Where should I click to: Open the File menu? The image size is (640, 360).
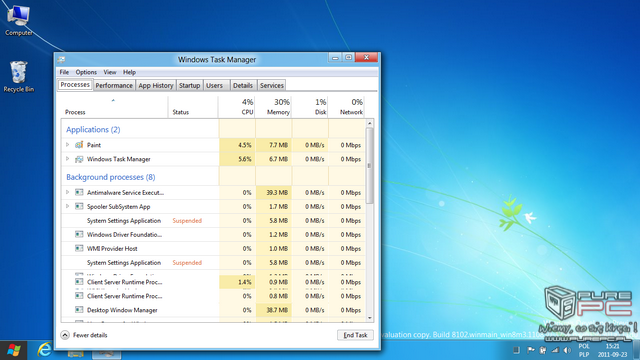(64, 72)
